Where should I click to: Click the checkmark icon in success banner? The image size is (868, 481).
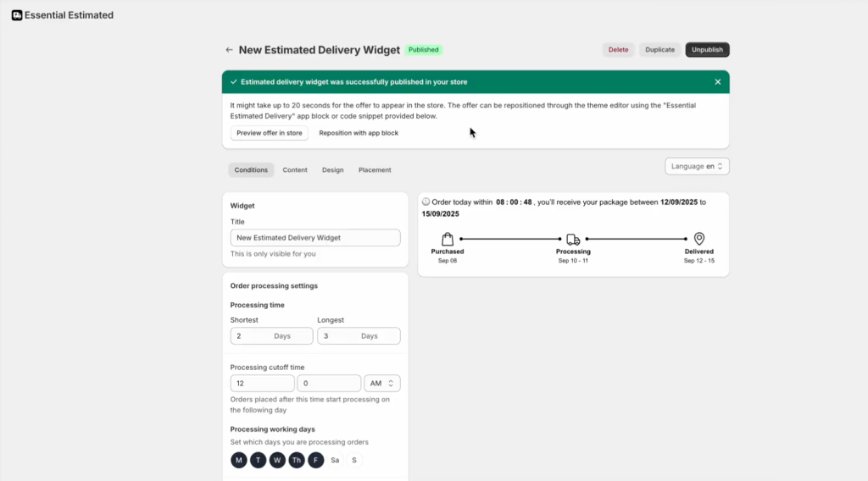[234, 82]
